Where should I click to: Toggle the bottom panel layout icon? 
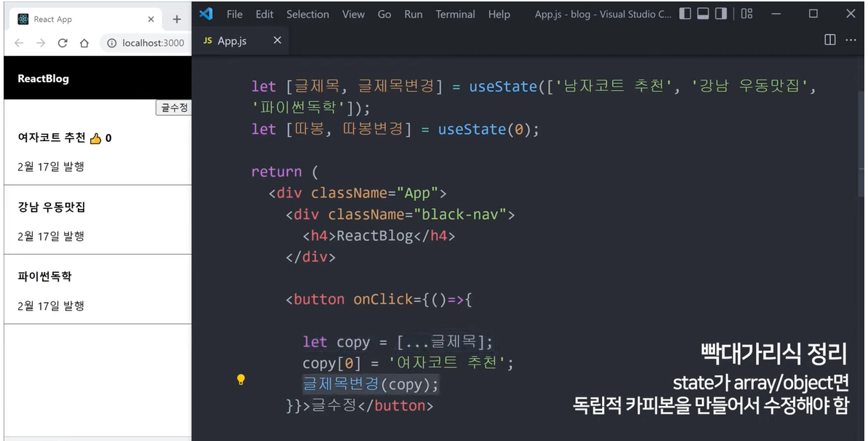703,14
